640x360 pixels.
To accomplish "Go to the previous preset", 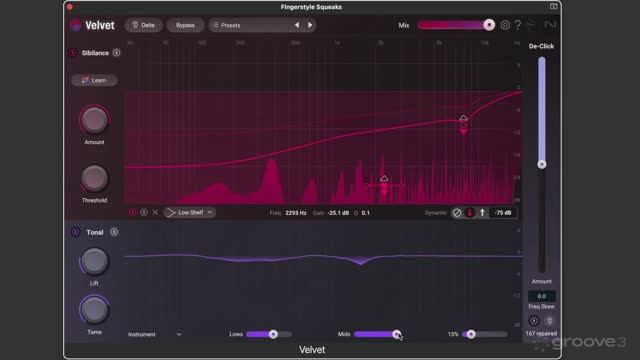I will pos(297,25).
